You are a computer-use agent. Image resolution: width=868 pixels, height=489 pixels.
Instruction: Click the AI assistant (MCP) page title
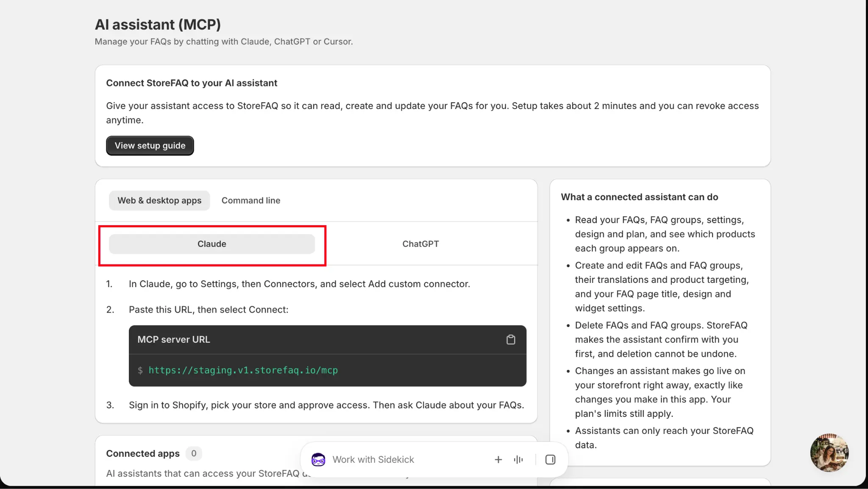pyautogui.click(x=158, y=25)
